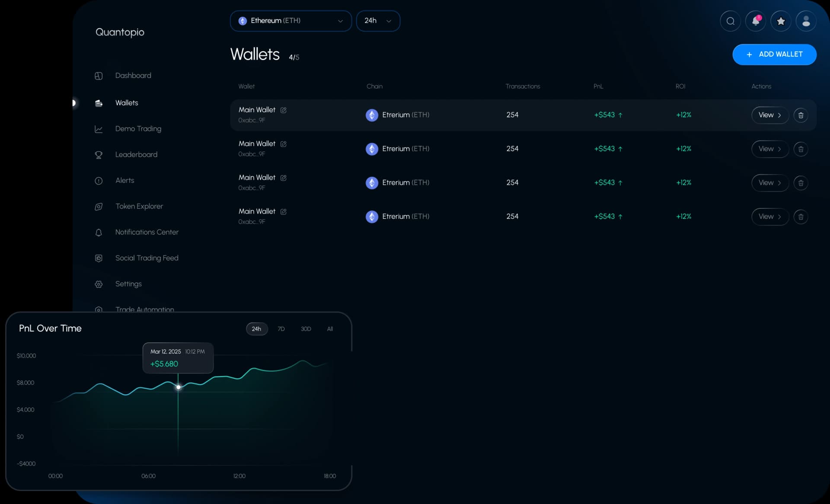The height and width of the screenshot is (504, 830).
Task: Navigate to Social Trading Feed
Action: pyautogui.click(x=147, y=258)
